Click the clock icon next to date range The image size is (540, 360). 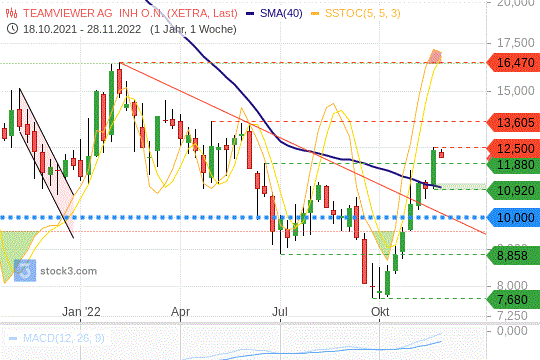pos(12,29)
